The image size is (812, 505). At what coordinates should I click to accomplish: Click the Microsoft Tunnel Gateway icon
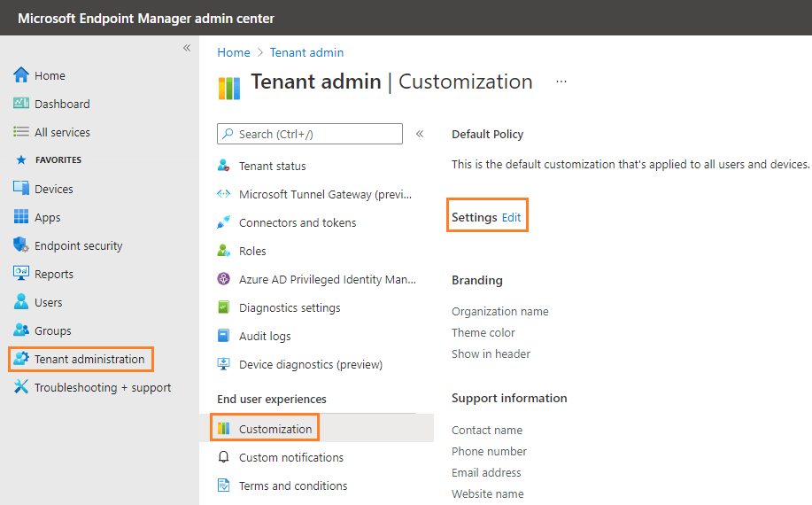click(223, 194)
